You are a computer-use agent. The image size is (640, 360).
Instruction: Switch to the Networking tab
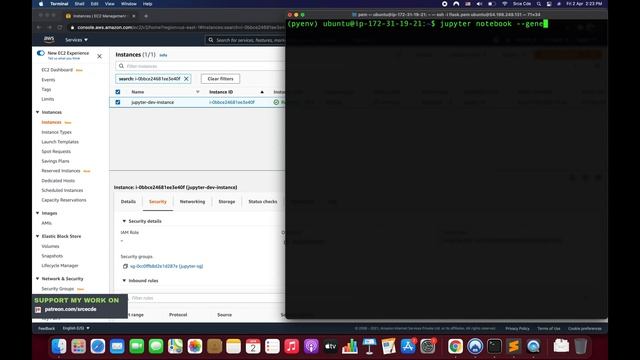click(192, 202)
